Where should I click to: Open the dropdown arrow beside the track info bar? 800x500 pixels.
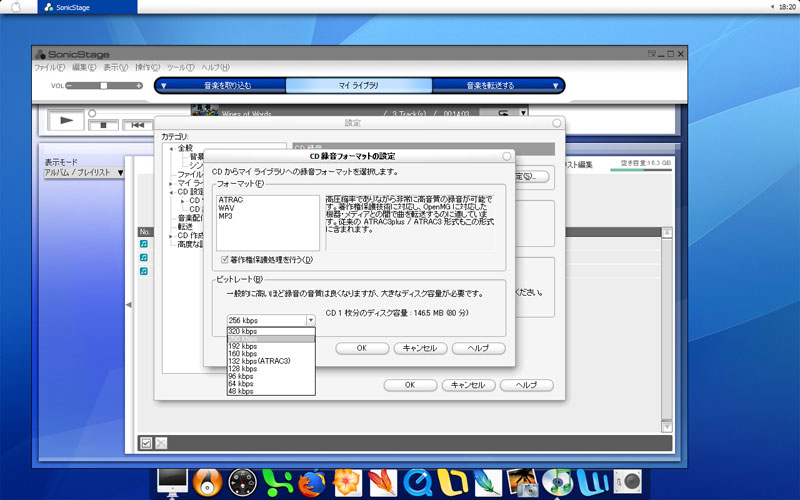click(523, 113)
